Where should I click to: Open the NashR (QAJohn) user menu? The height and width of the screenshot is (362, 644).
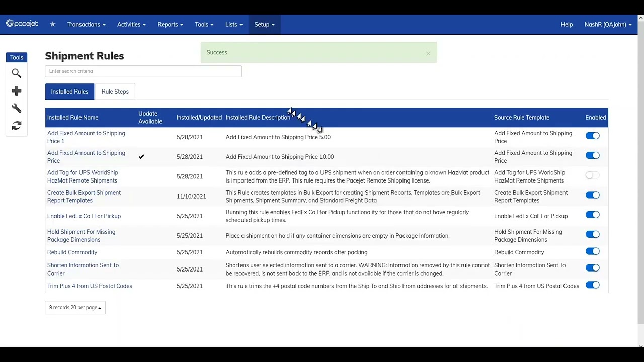(x=608, y=24)
